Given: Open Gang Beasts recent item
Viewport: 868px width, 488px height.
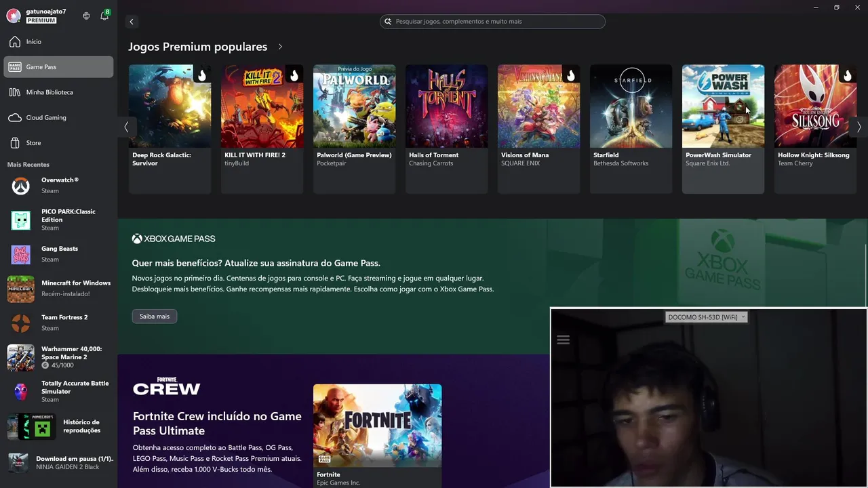Looking at the screenshot, I should tap(59, 254).
